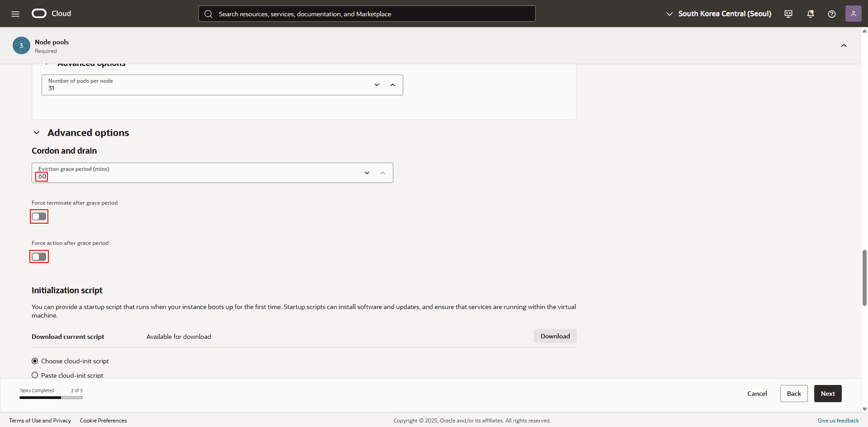Enable Force terminate after grace period

pyautogui.click(x=39, y=216)
